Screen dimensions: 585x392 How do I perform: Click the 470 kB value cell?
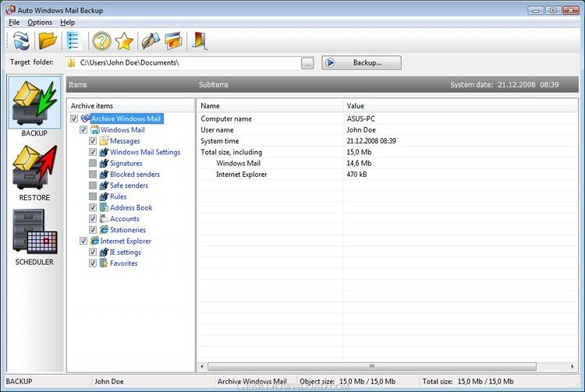pyautogui.click(x=356, y=174)
